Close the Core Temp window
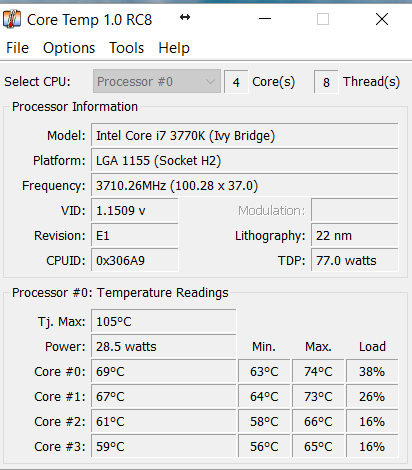Screen dimensions: 412x470 click(382, 19)
